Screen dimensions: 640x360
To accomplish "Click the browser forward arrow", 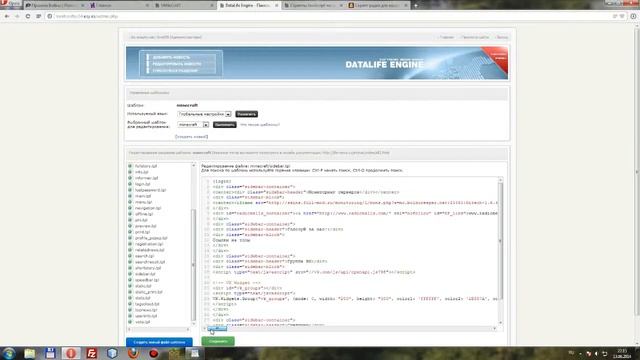I will [x=17, y=16].
